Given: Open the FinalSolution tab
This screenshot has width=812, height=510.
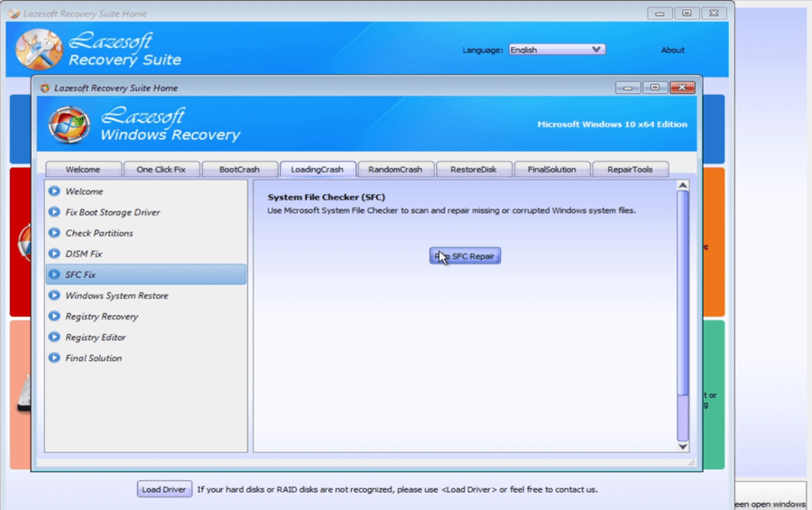Looking at the screenshot, I should (x=552, y=170).
